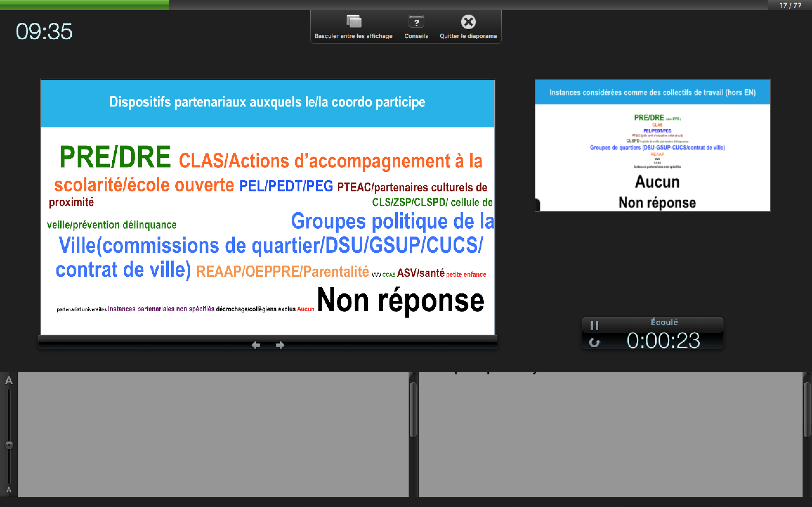Click the 09:35 clock display
812x507 pixels.
pos(44,31)
